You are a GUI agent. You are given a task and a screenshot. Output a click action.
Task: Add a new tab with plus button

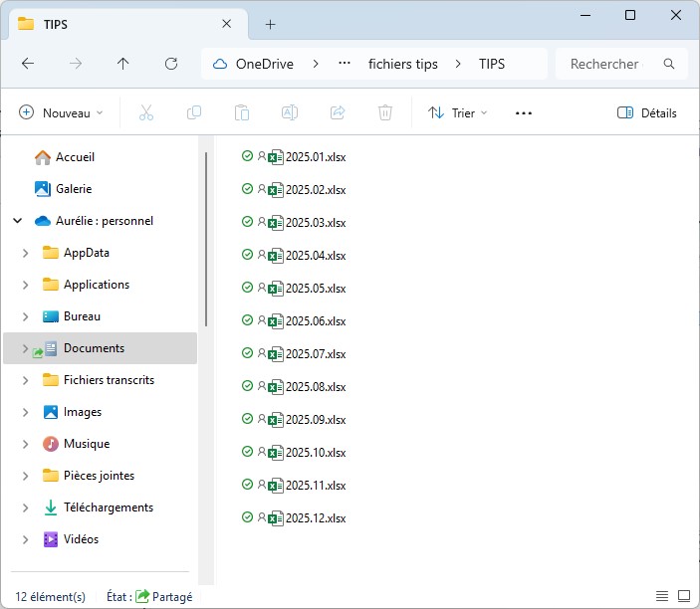click(270, 24)
